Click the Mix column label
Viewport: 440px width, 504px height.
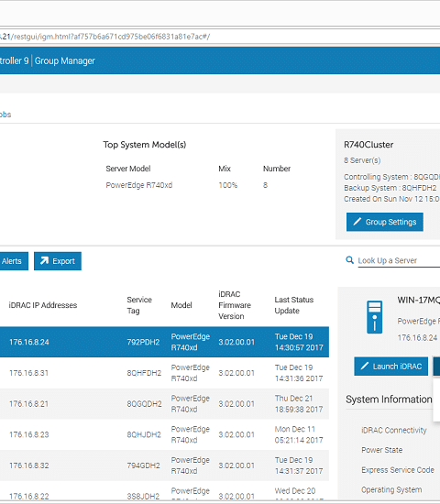[225, 169]
